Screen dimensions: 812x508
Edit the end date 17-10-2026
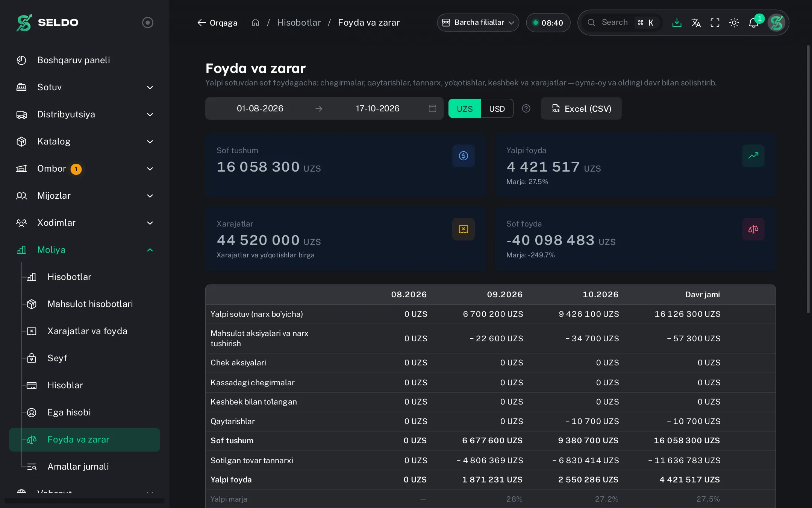click(377, 108)
